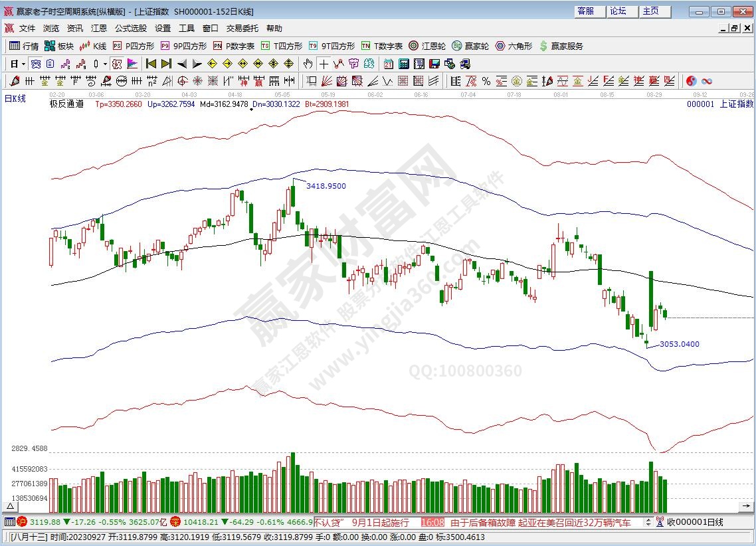
Task: Click the red save disk icon
Action: [x=434, y=64]
